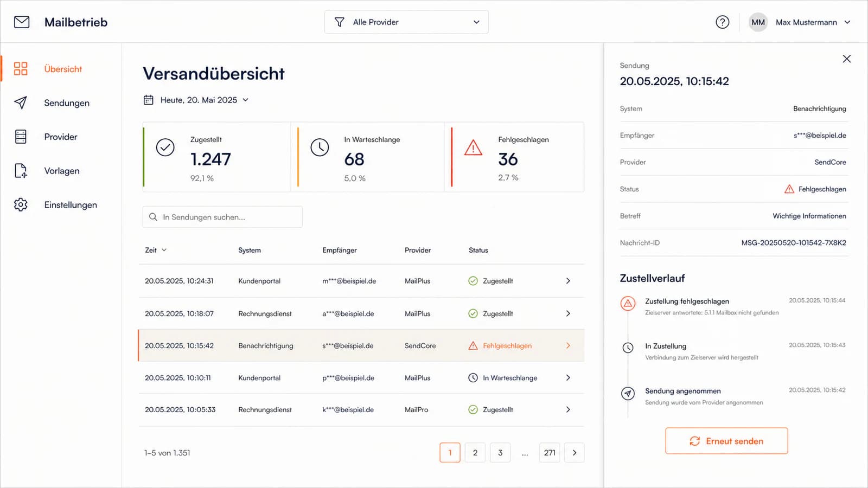868x488 pixels.
Task: Click the green check icon in 10:24:31 row
Action: pos(473,281)
